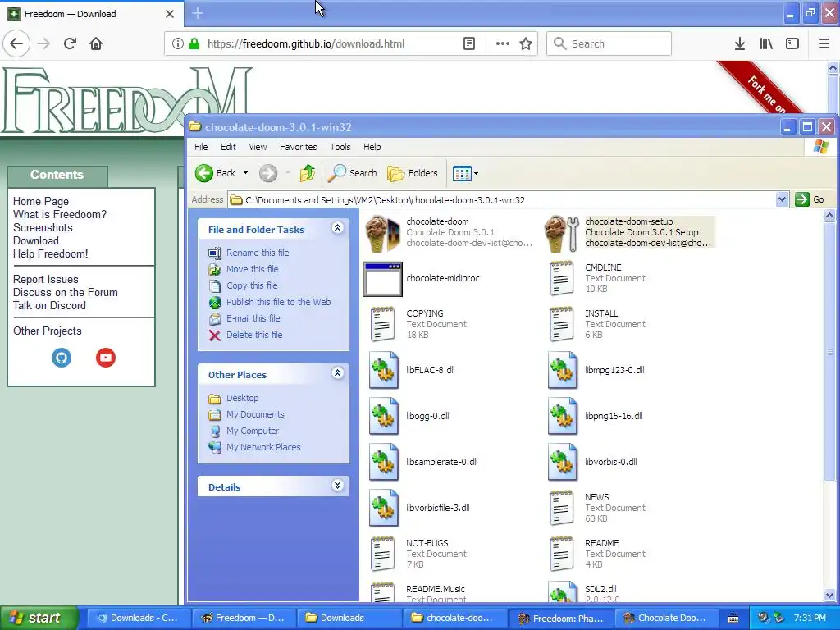Click Windows start button
This screenshot has height=630, width=840.
click(39, 618)
